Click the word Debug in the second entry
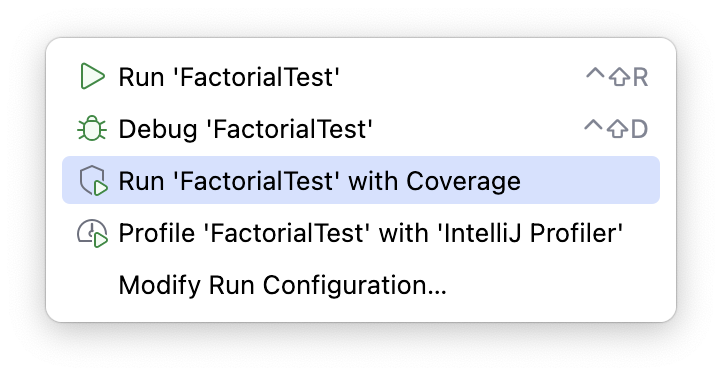The image size is (722, 376). click(x=158, y=129)
